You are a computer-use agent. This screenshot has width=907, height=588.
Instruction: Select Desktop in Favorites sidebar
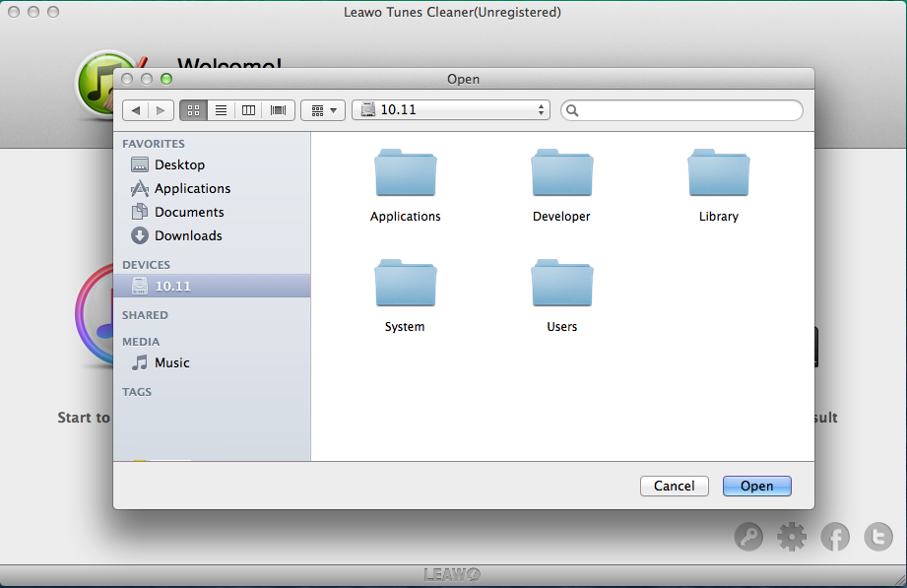[179, 164]
